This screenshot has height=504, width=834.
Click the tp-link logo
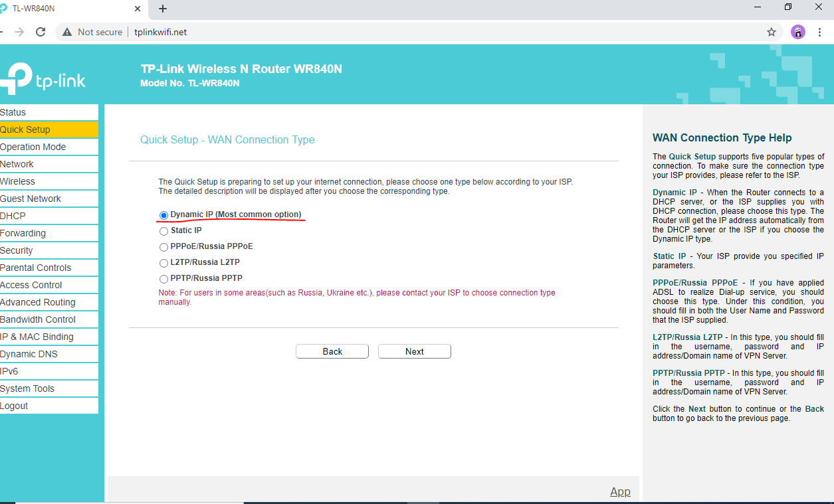tap(43, 78)
